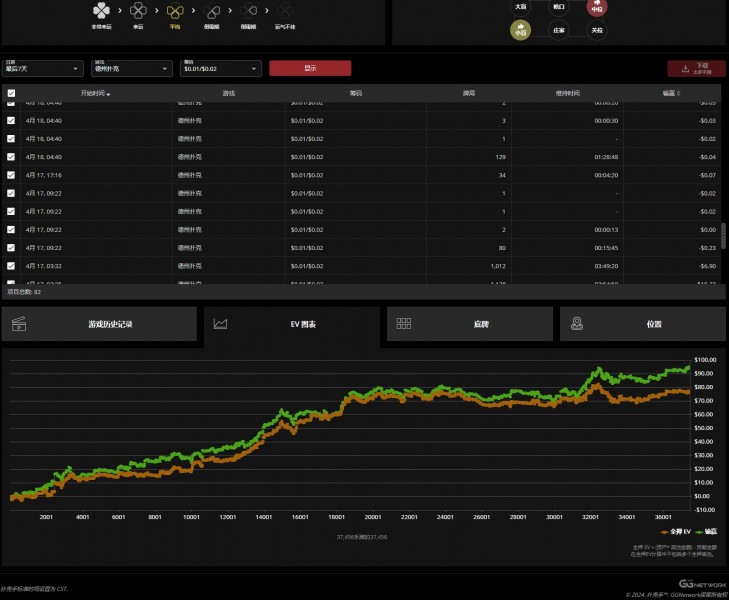The width and height of the screenshot is (729, 600).
Task: Toggle the select-all checkbox in table header
Action: 11,93
